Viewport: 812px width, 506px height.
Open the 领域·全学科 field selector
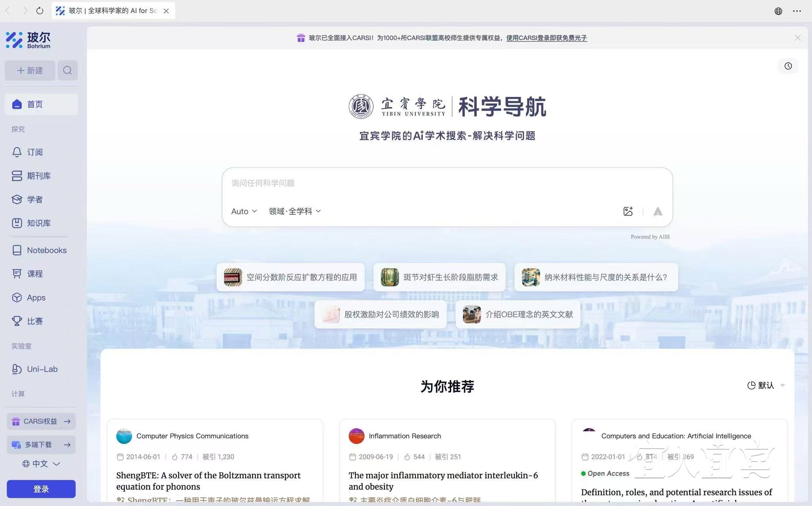pyautogui.click(x=295, y=211)
